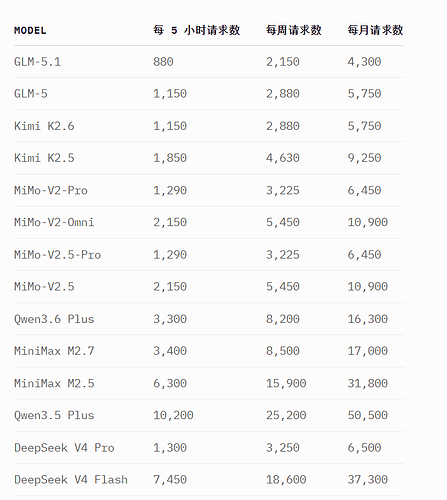Click the DeepSeek V4 Flash model name
The image size is (447, 500).
pyautogui.click(x=71, y=480)
